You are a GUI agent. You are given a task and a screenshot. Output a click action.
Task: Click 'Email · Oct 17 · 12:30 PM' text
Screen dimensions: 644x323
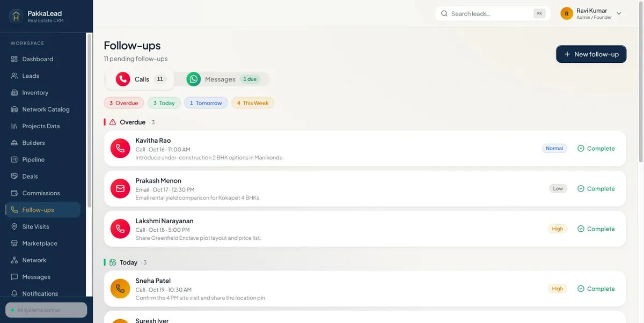click(165, 190)
